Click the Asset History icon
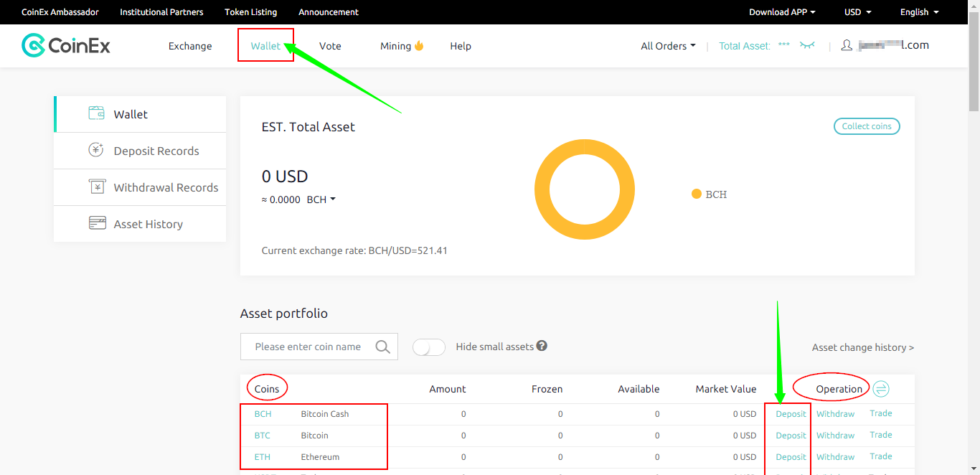Screen dimensions: 980x475 tap(97, 223)
